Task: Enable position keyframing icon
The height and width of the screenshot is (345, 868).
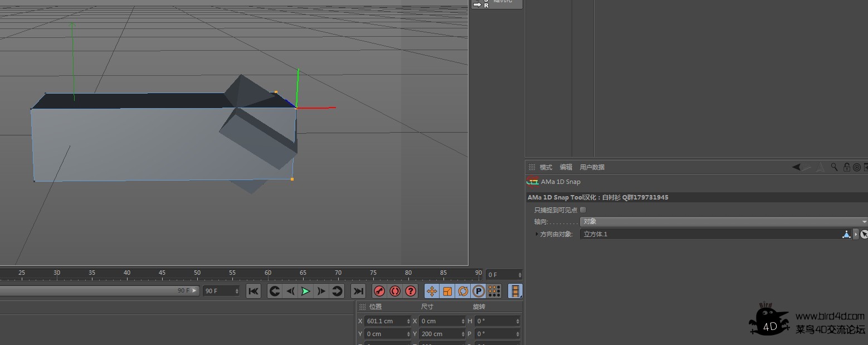Action: (432, 291)
